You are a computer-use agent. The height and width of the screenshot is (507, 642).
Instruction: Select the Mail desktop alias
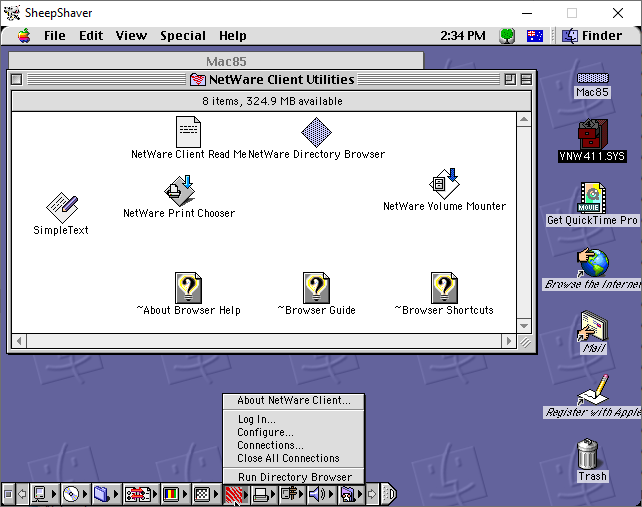click(594, 332)
